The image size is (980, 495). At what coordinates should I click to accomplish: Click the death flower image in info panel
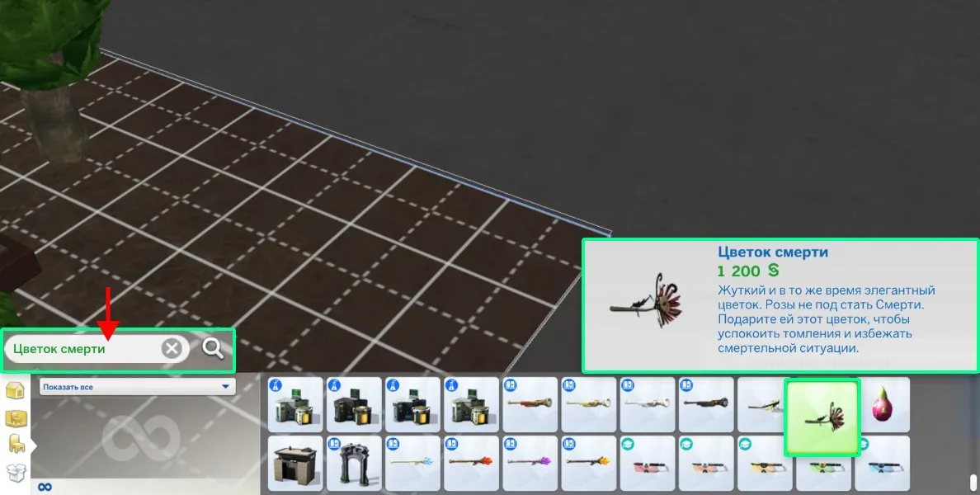(x=646, y=300)
